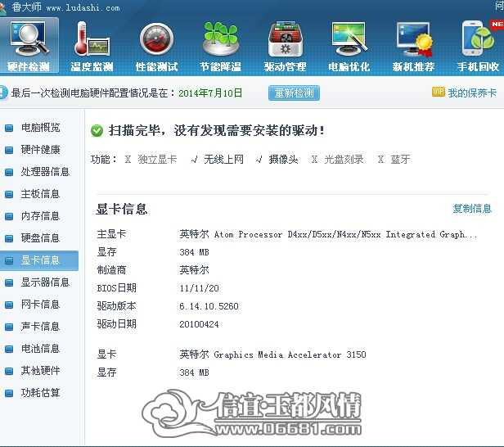
Task: Select 处理器信息 in sidebar
Action: (45, 172)
